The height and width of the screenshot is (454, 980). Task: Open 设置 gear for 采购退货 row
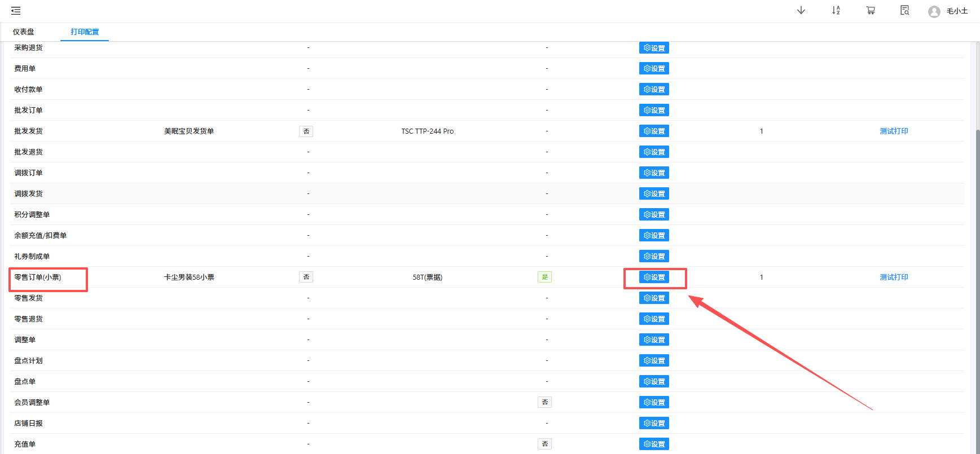[654, 48]
